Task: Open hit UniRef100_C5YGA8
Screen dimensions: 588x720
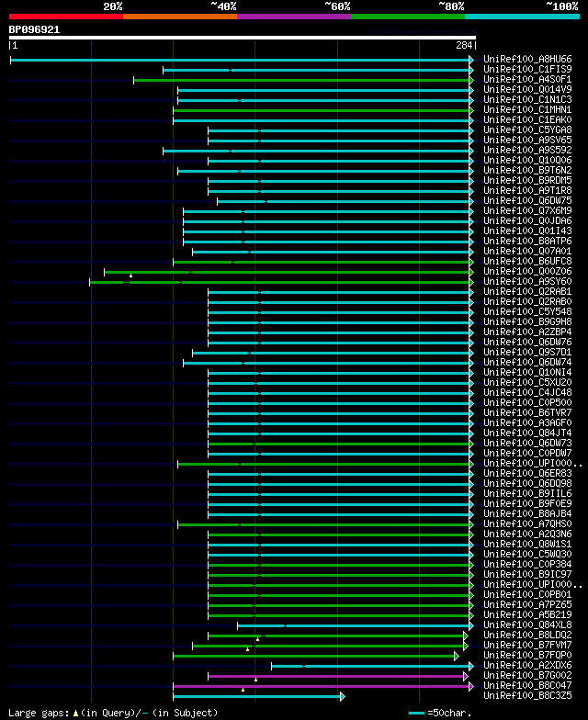Action: (527, 130)
